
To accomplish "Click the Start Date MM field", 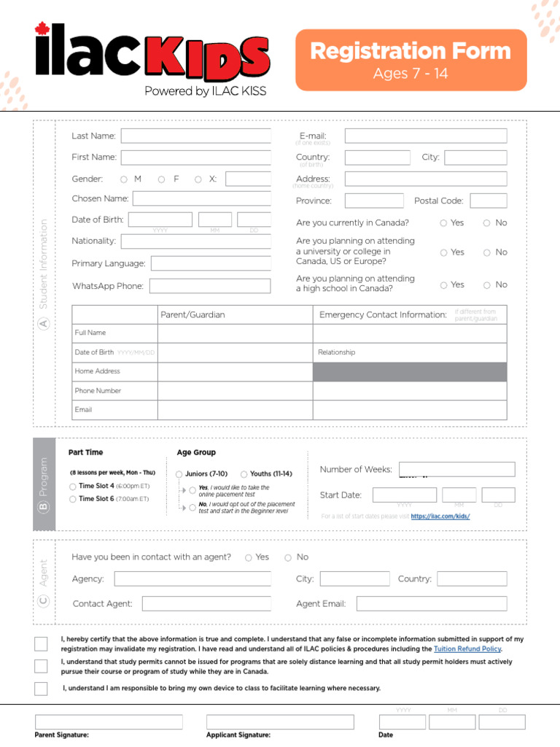I will tap(459, 495).
